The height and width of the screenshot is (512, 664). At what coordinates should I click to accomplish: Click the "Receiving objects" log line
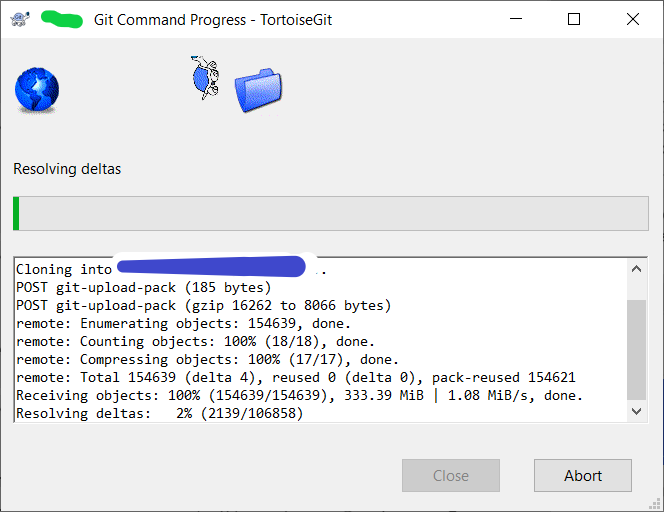[x=299, y=396]
